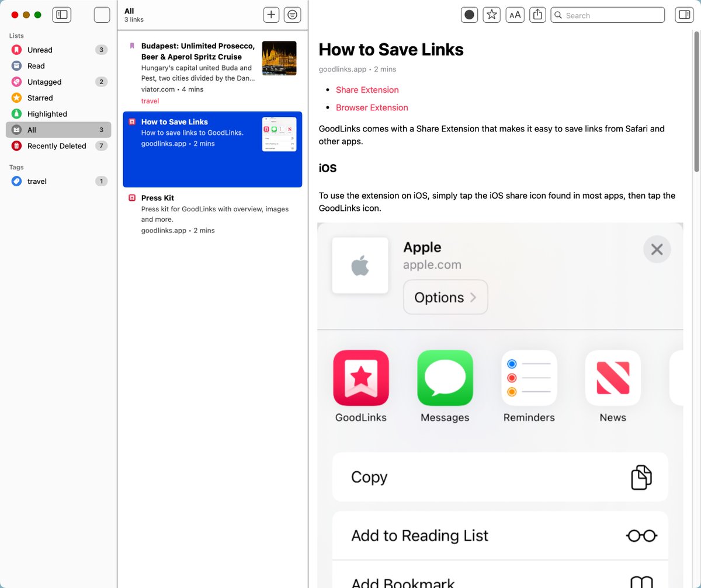Show the Highlighted list
The height and width of the screenshot is (588, 701).
tap(58, 114)
